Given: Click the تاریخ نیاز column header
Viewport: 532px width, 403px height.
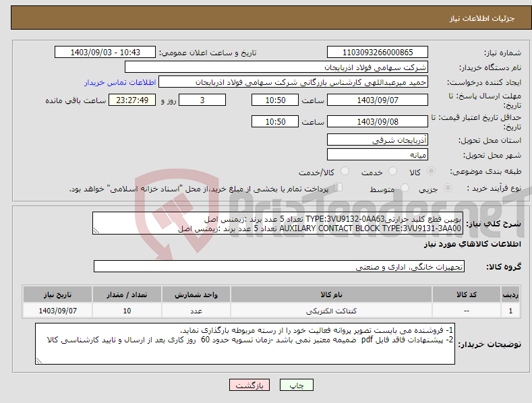Looking at the screenshot, I should 58,294.
